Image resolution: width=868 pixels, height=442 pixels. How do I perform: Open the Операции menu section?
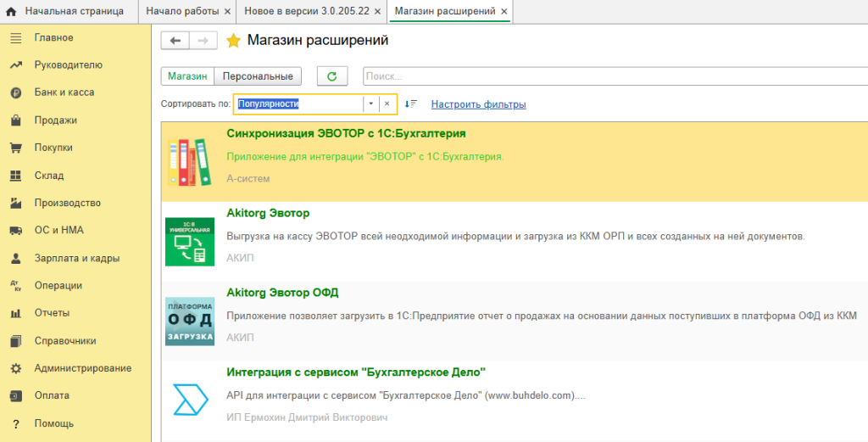[58, 286]
